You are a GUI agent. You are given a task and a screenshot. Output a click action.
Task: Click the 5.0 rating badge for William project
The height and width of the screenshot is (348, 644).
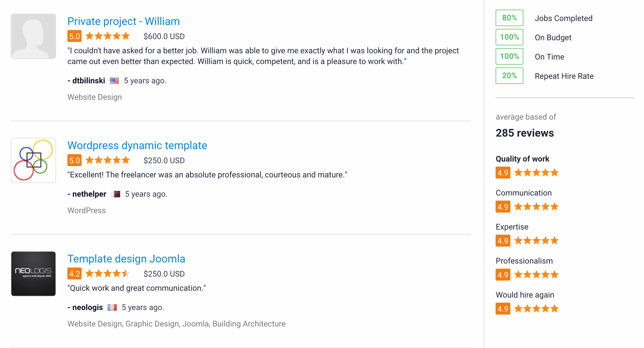pyautogui.click(x=74, y=36)
